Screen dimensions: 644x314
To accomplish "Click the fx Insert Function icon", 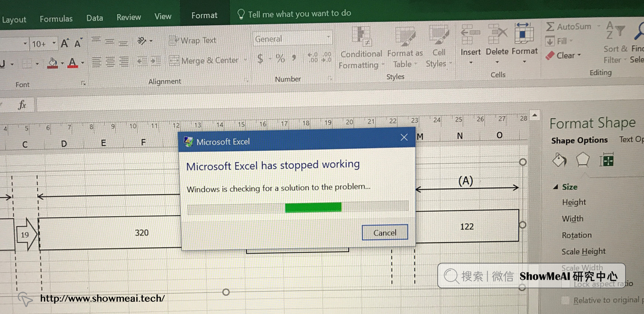I will point(22,105).
